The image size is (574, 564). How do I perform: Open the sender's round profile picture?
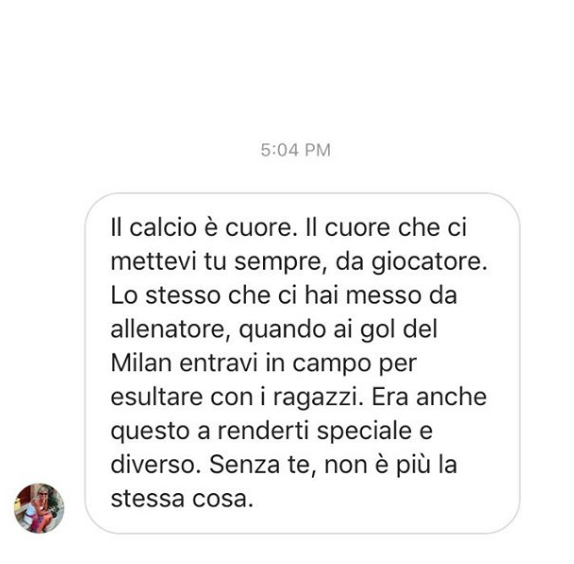(x=39, y=508)
